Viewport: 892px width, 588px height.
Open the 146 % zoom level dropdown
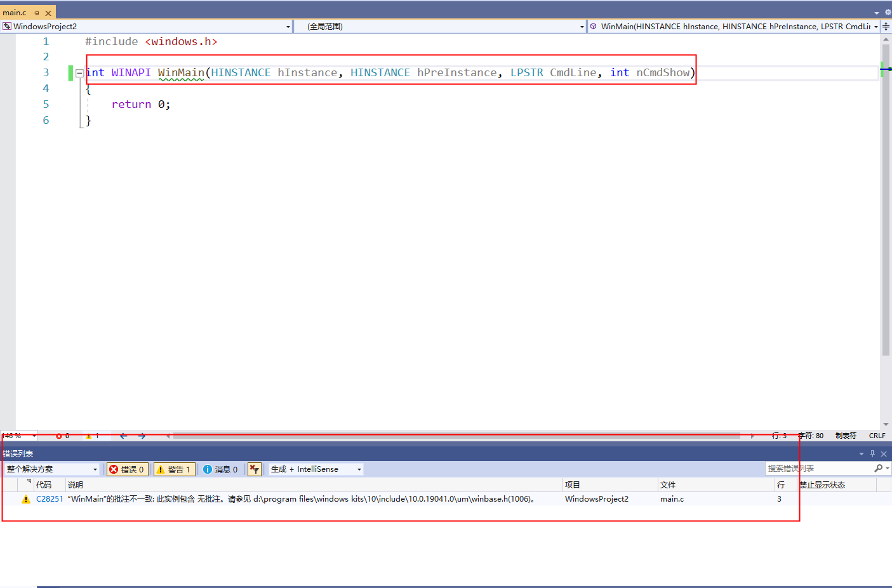[x=34, y=436]
